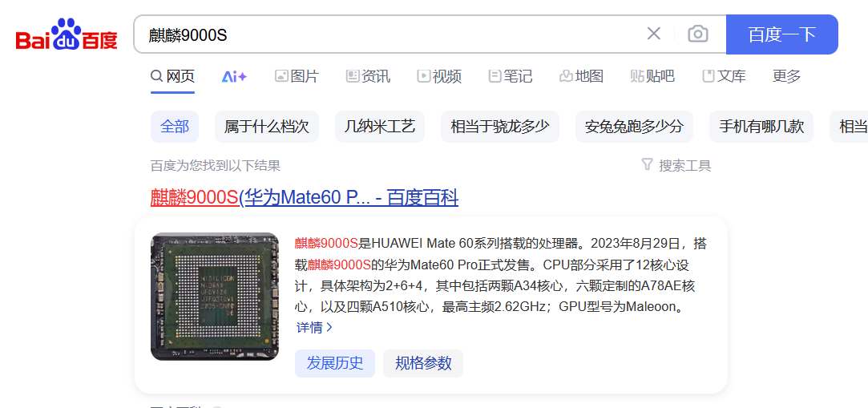Click the document icon beside 文库
The height and width of the screenshot is (408, 868).
click(x=708, y=76)
